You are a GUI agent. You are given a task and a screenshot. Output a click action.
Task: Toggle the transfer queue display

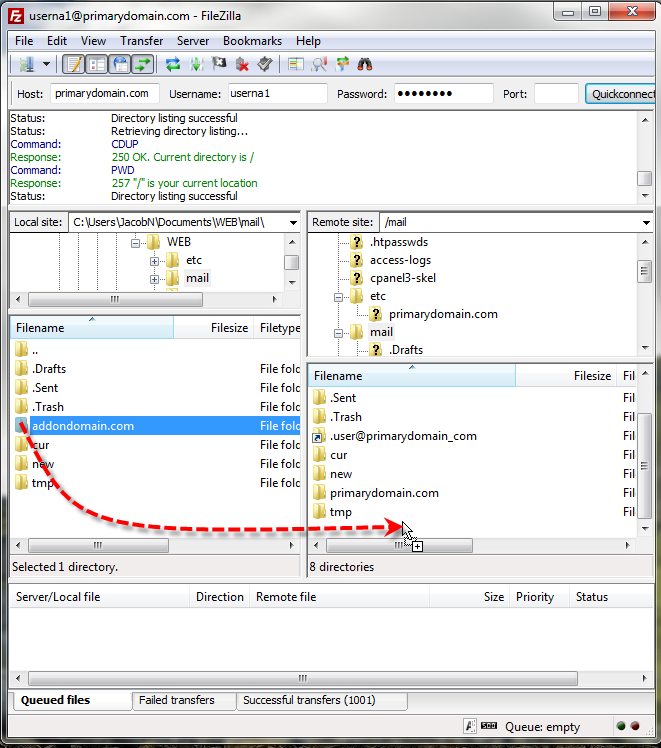143,64
